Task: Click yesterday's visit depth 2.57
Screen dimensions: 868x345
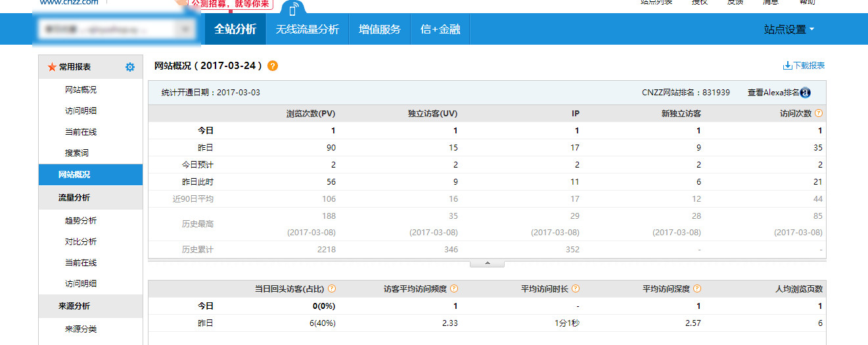Action: (x=693, y=323)
